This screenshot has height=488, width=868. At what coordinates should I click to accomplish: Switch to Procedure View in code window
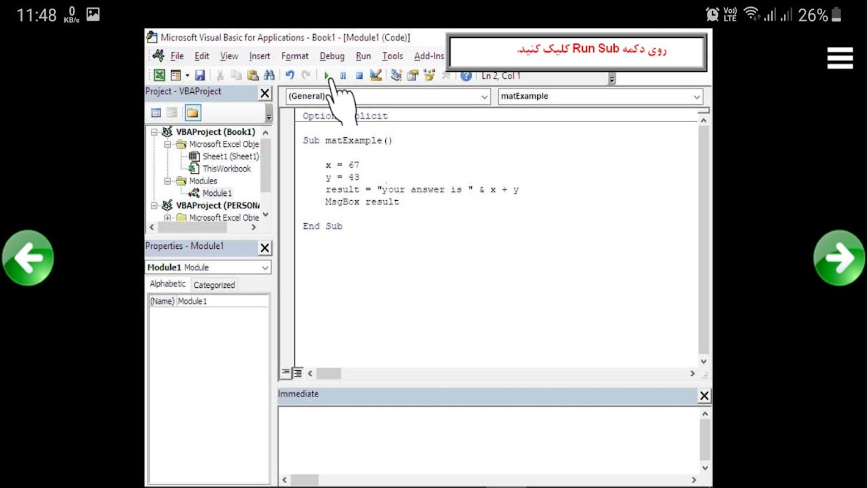coord(286,373)
